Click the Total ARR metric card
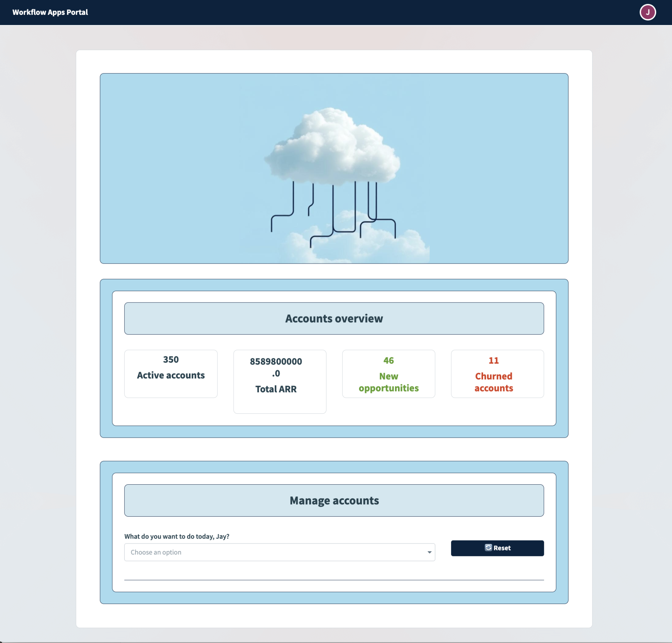Screen dimensions: 672x643 tap(279, 381)
